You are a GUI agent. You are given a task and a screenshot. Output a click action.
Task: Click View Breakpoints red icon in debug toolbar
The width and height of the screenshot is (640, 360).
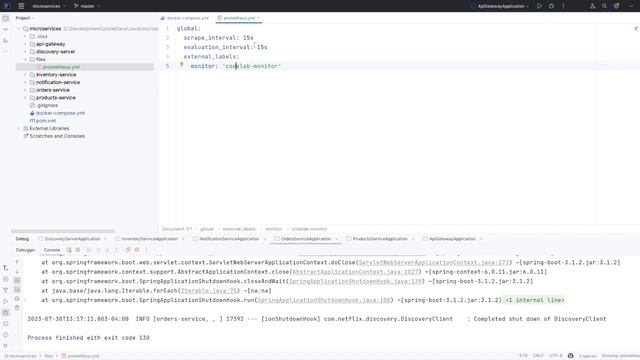[128, 250]
